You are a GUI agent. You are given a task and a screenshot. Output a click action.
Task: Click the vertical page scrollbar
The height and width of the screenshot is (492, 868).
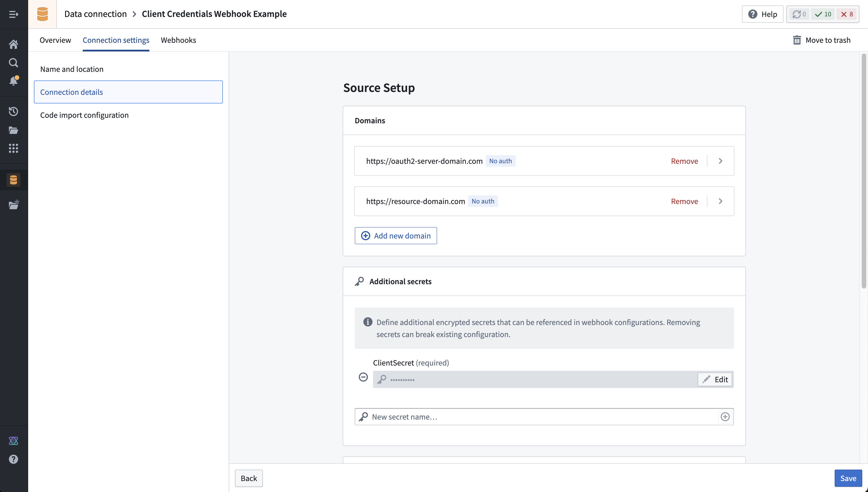point(864,171)
